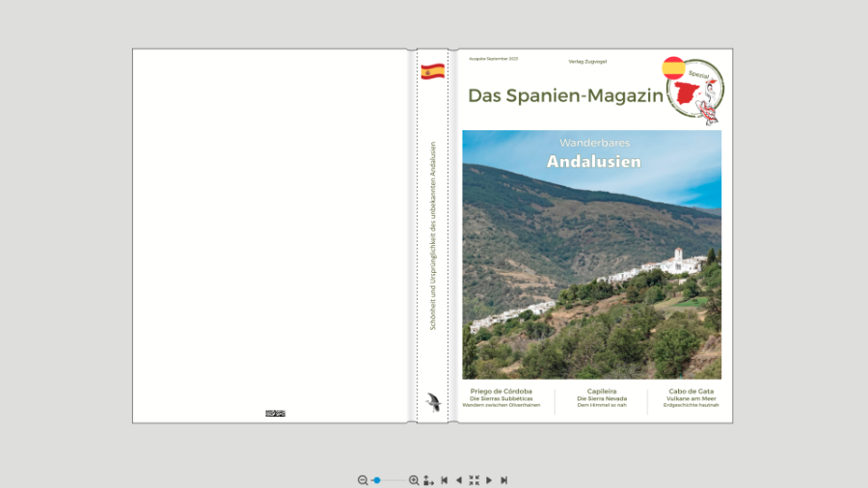Click the round Spanish flag badge

click(x=674, y=68)
